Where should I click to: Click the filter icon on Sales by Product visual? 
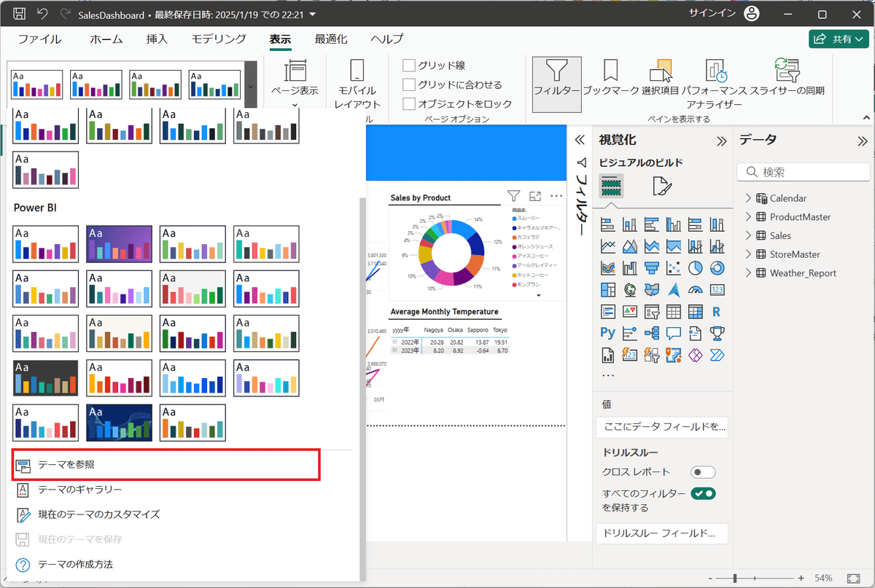click(513, 195)
